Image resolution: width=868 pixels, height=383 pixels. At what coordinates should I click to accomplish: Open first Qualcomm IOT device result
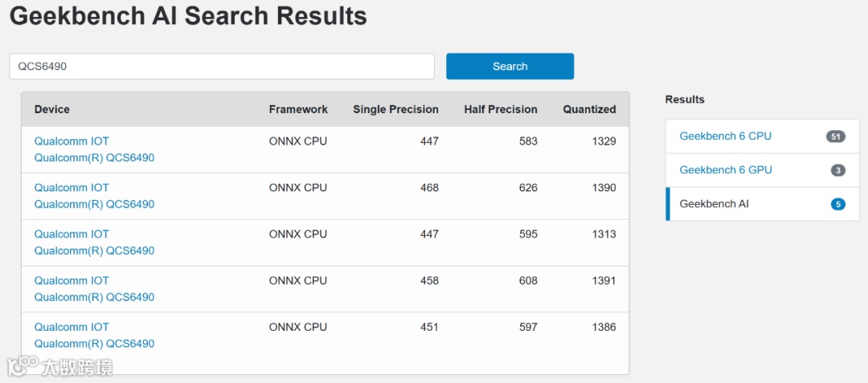(x=72, y=141)
